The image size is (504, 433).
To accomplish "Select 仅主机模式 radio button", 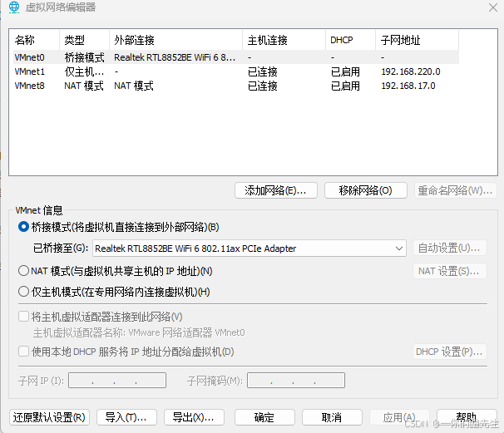I will pyautogui.click(x=24, y=292).
